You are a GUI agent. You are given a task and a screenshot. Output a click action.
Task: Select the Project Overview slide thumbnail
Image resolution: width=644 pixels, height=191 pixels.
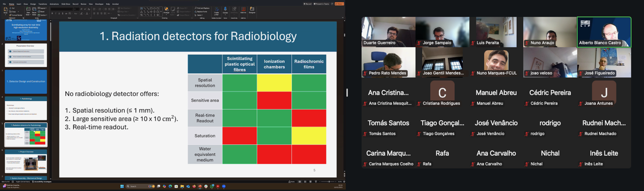(26, 161)
